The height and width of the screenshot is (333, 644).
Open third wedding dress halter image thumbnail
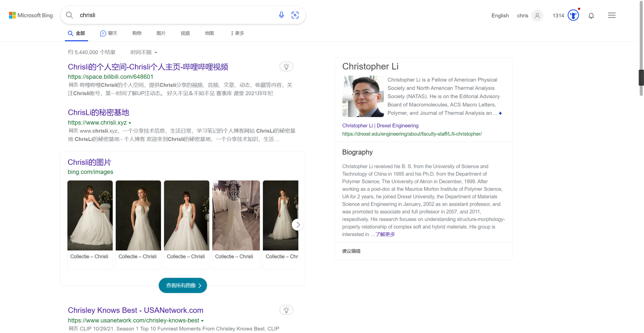(x=186, y=215)
